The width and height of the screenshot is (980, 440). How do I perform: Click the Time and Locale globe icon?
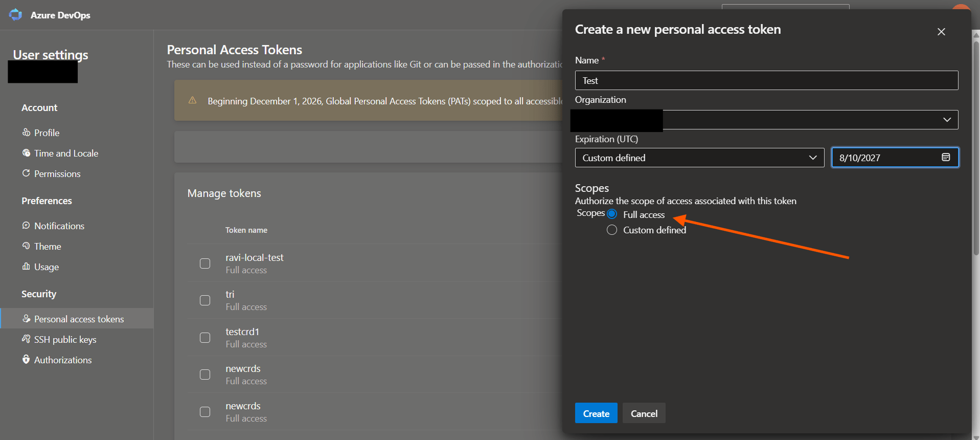(x=26, y=153)
